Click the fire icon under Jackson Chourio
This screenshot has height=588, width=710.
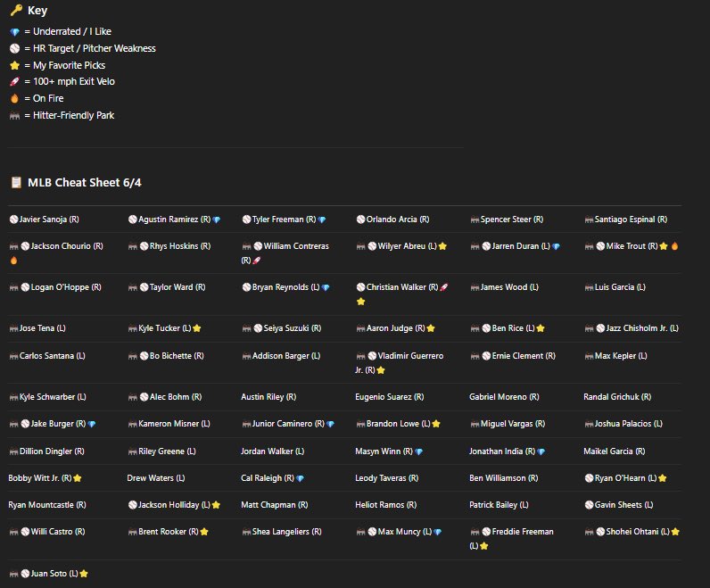click(13, 261)
